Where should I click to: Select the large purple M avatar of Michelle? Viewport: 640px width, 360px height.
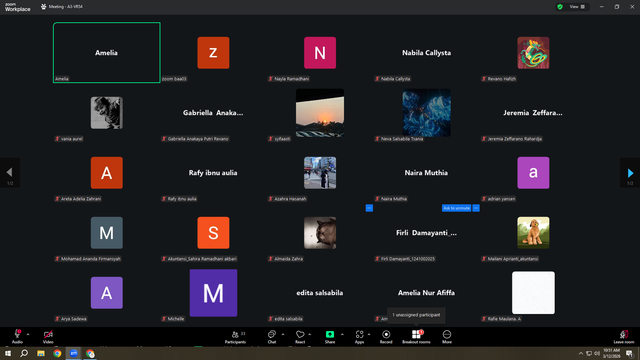(213, 293)
